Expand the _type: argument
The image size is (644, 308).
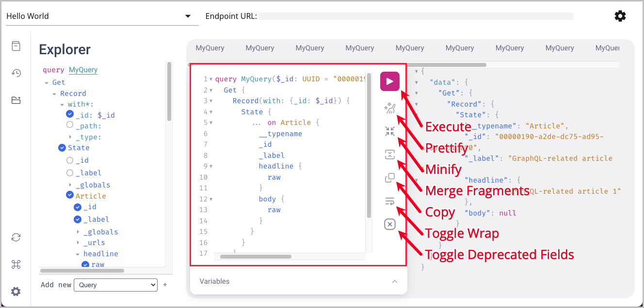tap(70, 137)
